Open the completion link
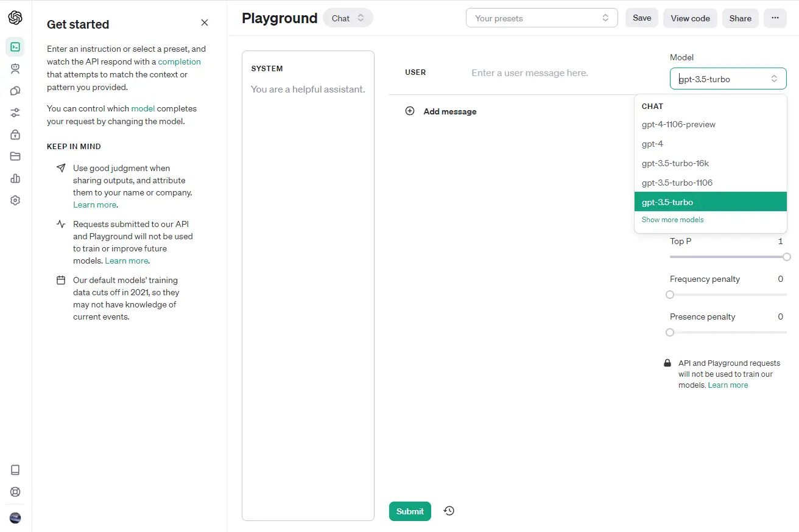Image resolution: width=799 pixels, height=532 pixels. (179, 61)
